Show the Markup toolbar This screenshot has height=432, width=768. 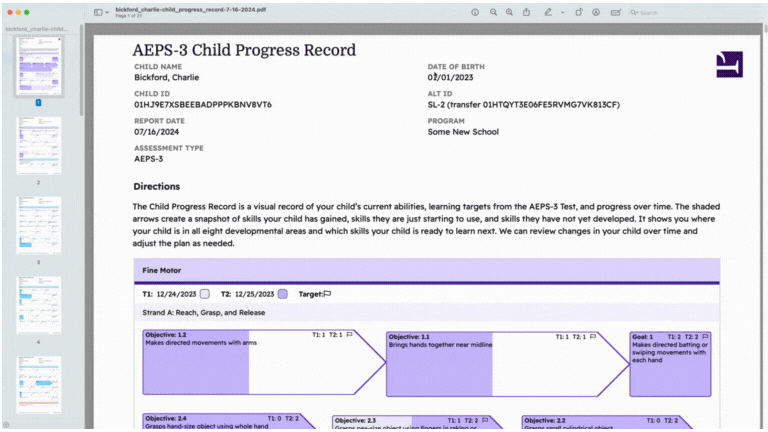point(596,12)
